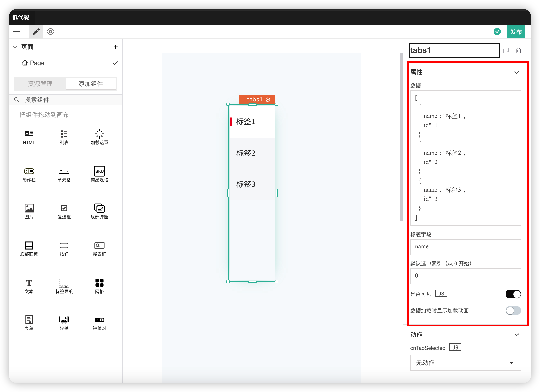540x392 pixels.
Task: Enable 数据加载时显示加载动画 switch
Action: point(513,310)
